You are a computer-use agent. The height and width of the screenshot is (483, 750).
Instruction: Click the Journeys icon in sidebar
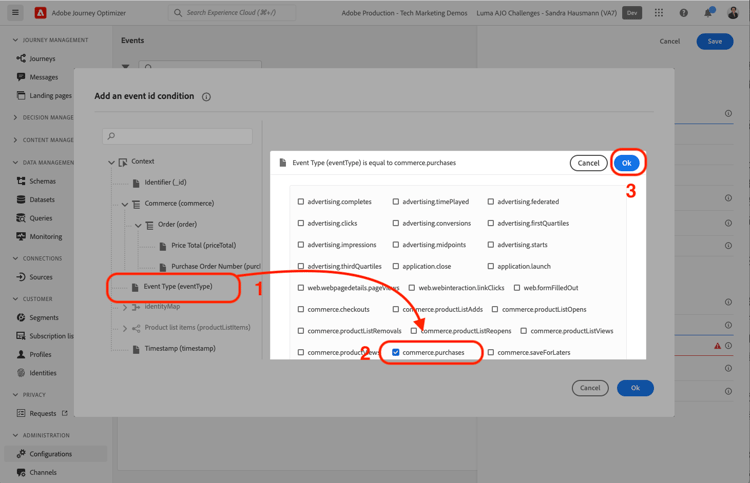21,58
